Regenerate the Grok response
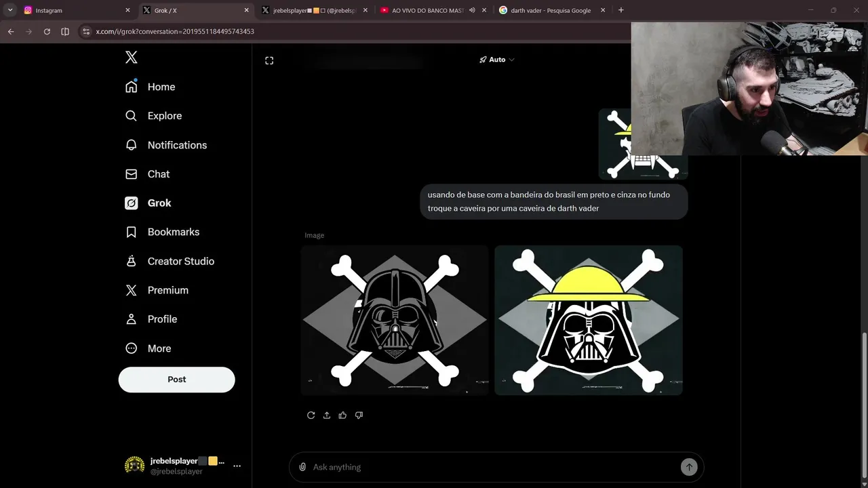Viewport: 868px width, 488px height. coord(311,415)
